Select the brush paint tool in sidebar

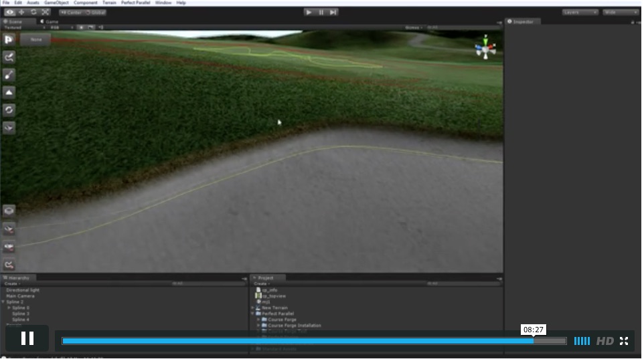(9, 75)
